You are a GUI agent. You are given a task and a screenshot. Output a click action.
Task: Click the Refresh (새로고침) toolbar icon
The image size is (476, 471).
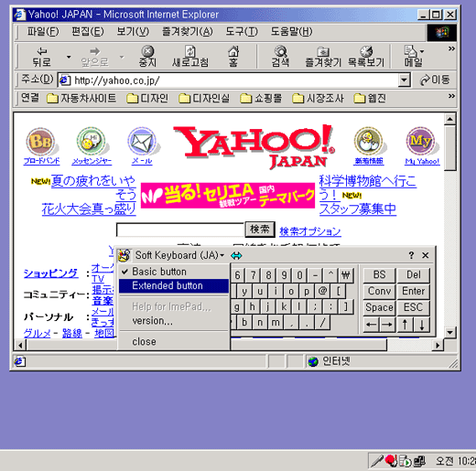190,51
